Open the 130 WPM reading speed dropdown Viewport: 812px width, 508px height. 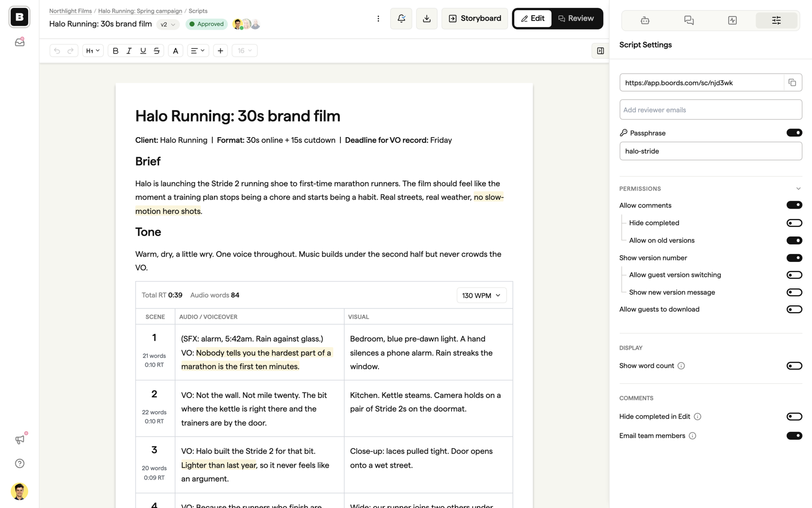(482, 295)
